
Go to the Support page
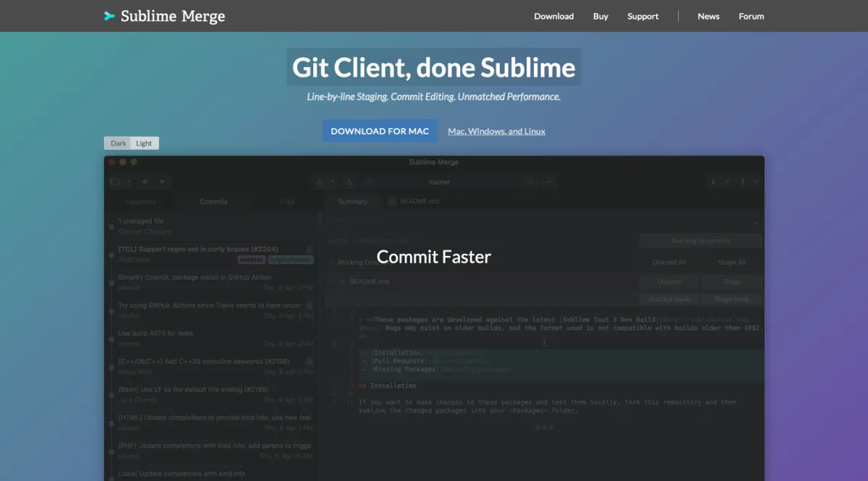(643, 16)
